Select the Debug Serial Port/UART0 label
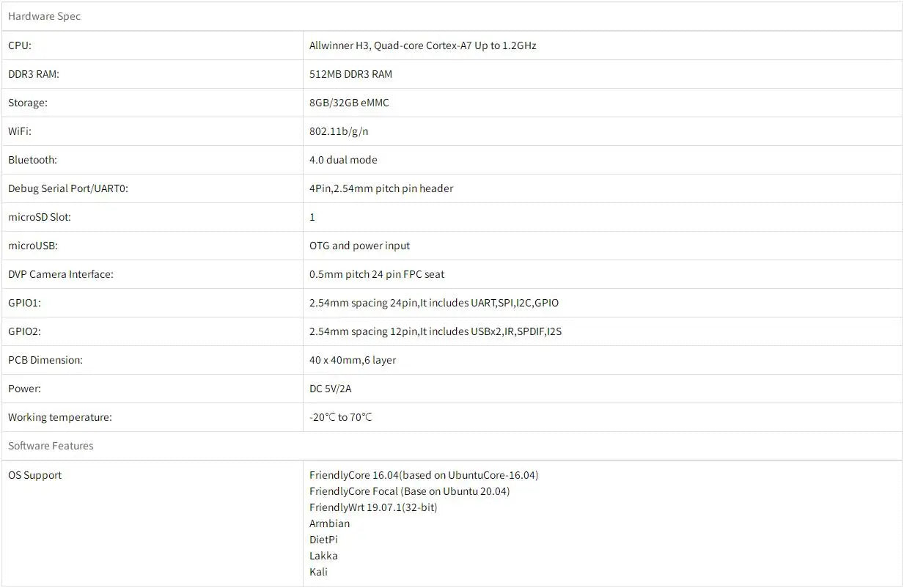This screenshot has width=904, height=588. coord(68,188)
